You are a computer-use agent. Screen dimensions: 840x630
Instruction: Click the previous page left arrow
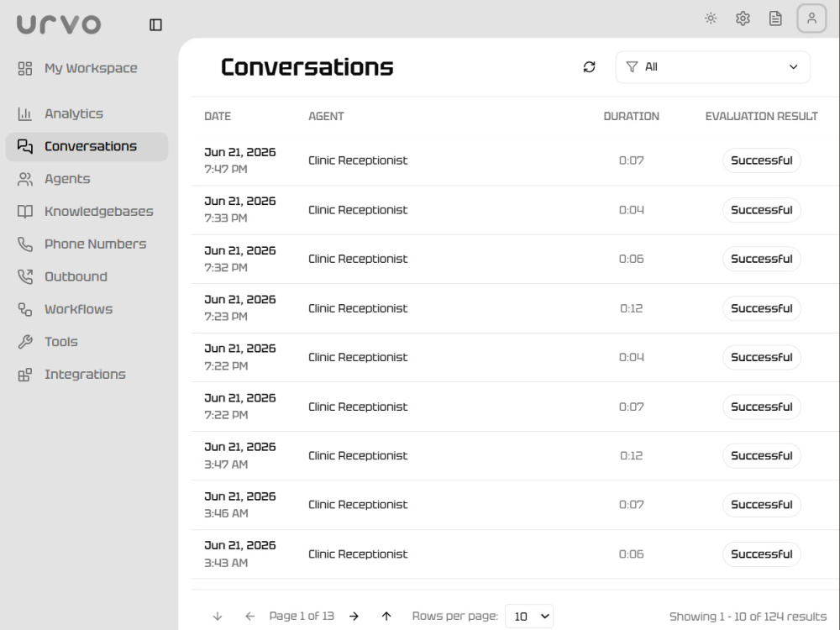pos(249,616)
